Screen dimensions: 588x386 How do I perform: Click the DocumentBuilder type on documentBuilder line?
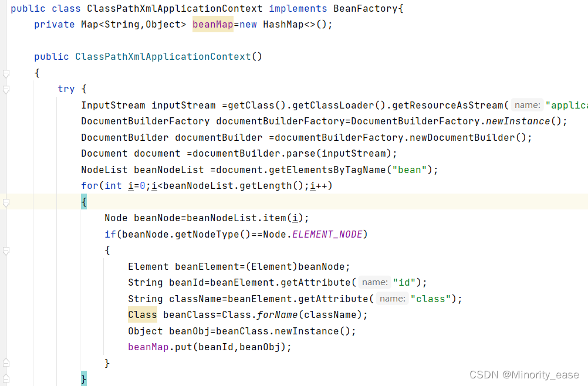125,137
